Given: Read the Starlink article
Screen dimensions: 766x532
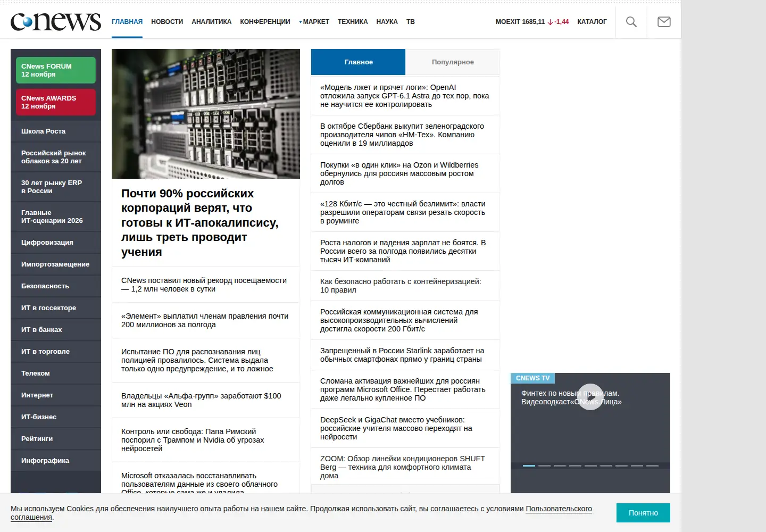Looking at the screenshot, I should pos(402,355).
